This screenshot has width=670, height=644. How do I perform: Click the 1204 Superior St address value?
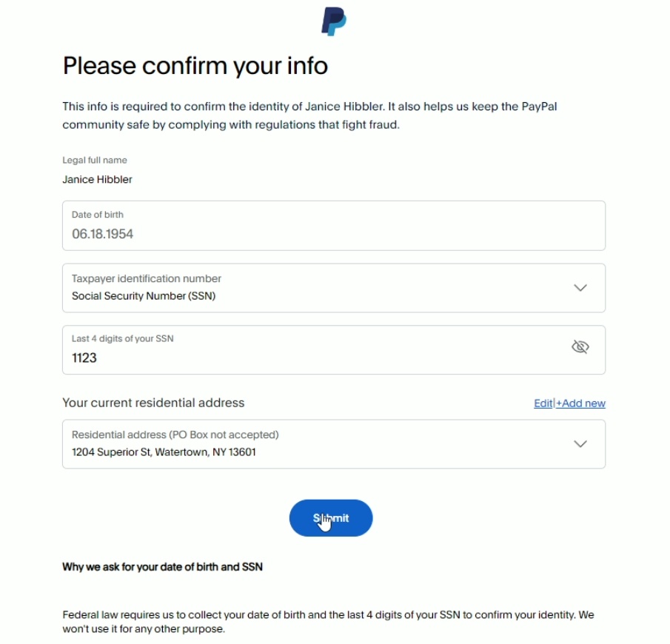pos(164,452)
